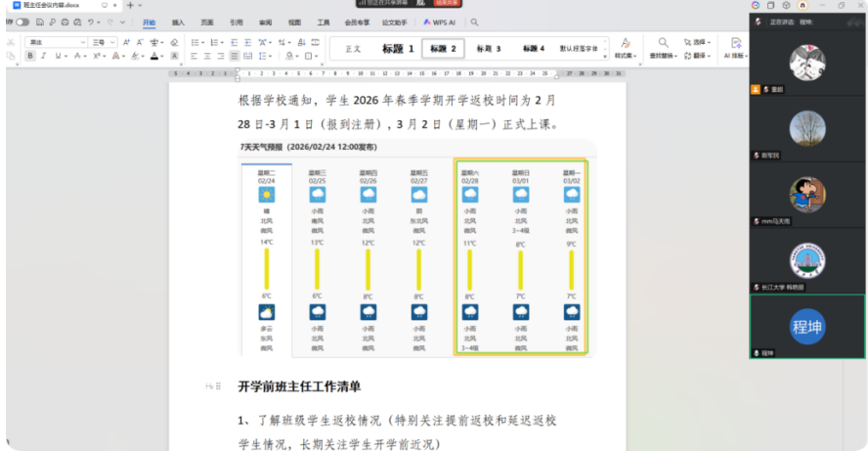Image resolution: width=868 pixels, height=452 pixels.
Task: Open the 插入 (Insert) tab
Action: pos(177,22)
